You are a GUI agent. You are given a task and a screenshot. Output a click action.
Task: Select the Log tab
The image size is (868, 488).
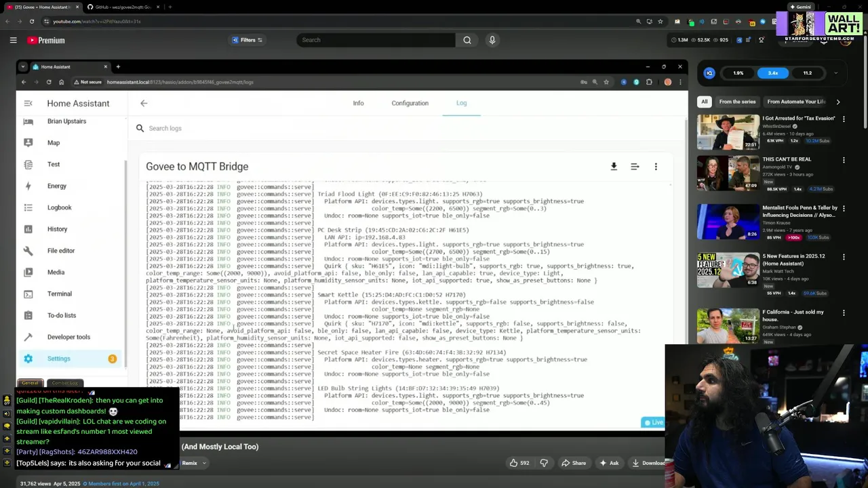tap(461, 103)
